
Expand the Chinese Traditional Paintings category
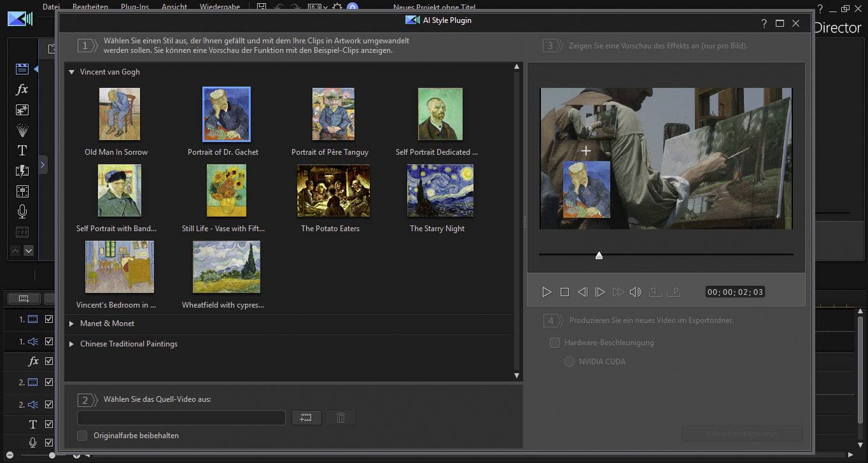click(71, 343)
